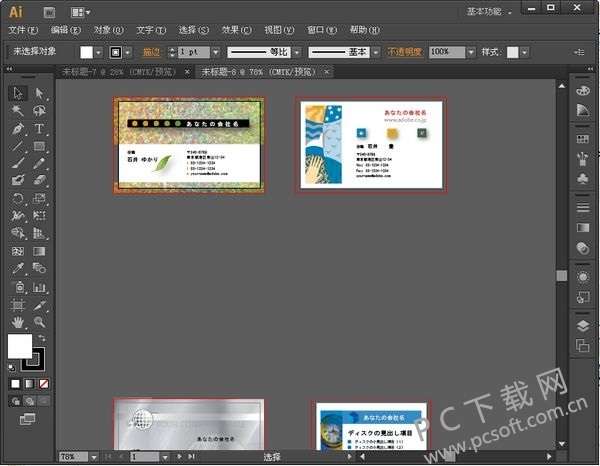The height and width of the screenshot is (466, 600).
Task: Pick the Magic Wand tool
Action: pyautogui.click(x=18, y=111)
